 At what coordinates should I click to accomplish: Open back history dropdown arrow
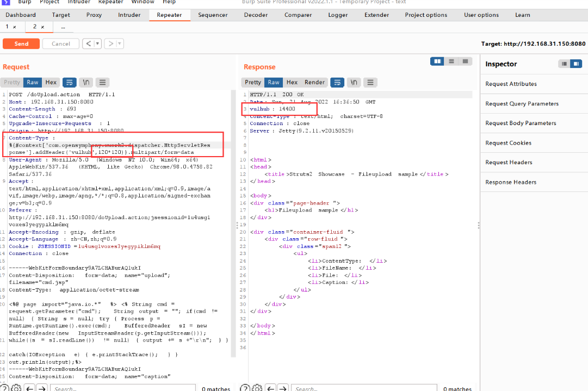point(97,44)
